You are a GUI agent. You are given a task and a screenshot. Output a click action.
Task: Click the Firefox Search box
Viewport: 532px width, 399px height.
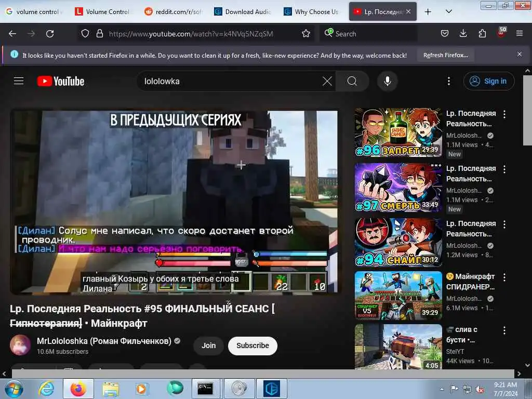click(368, 34)
